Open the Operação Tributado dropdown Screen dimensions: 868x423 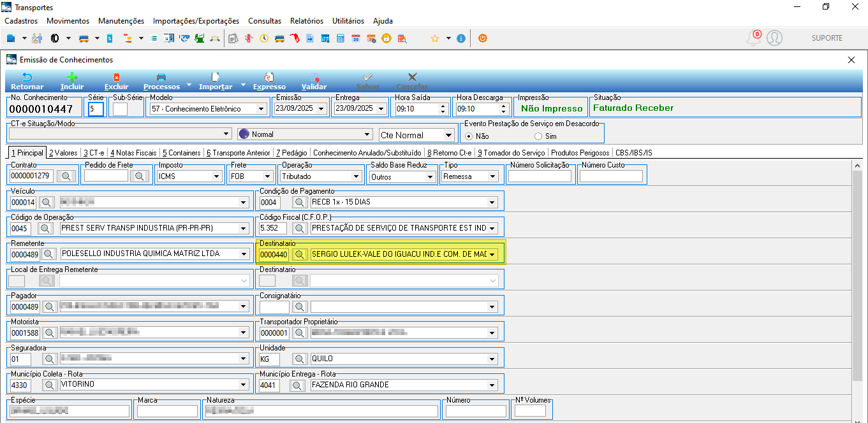click(357, 176)
